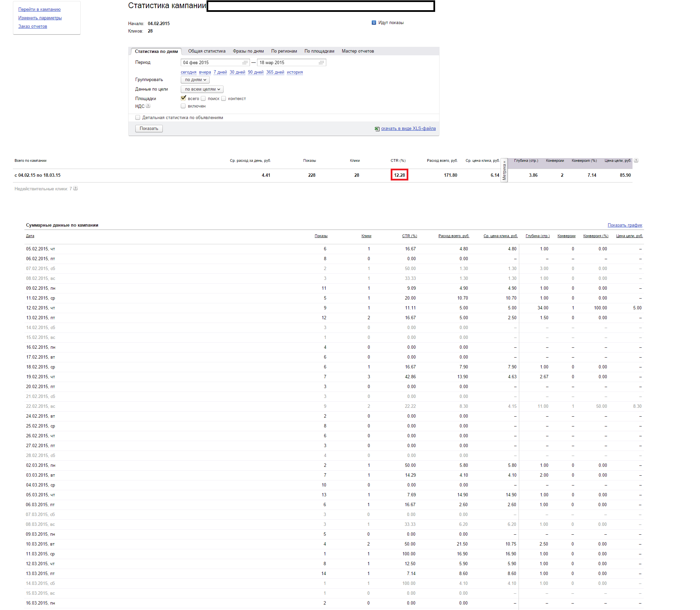The height and width of the screenshot is (610, 700).
Task: Click НДС help question-mark icon
Action: click(x=148, y=106)
